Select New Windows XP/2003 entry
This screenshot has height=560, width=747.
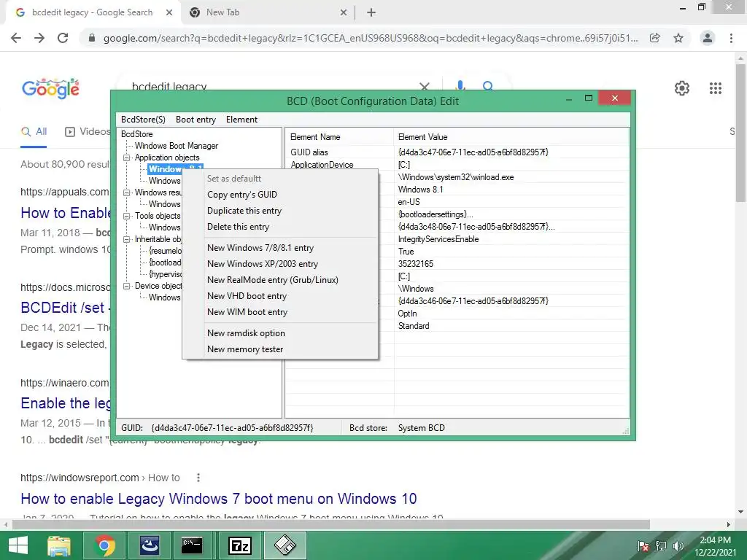(263, 264)
